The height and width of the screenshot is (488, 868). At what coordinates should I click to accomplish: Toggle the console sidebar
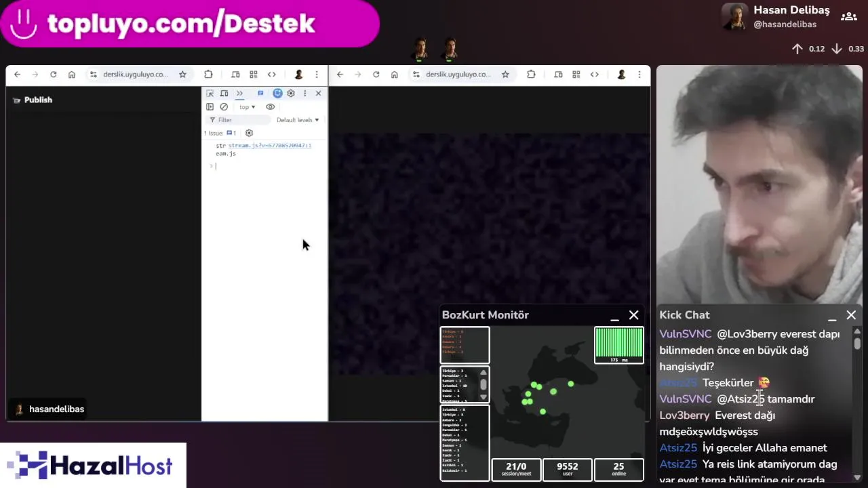(x=210, y=107)
